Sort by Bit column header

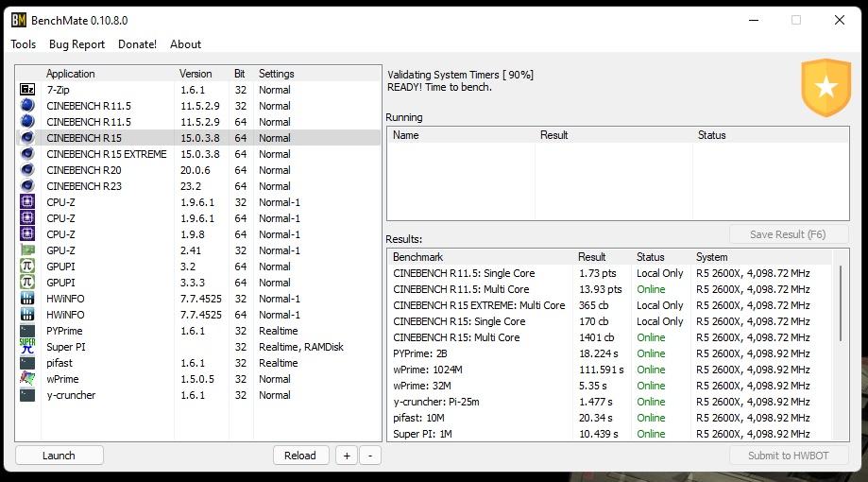coord(242,74)
